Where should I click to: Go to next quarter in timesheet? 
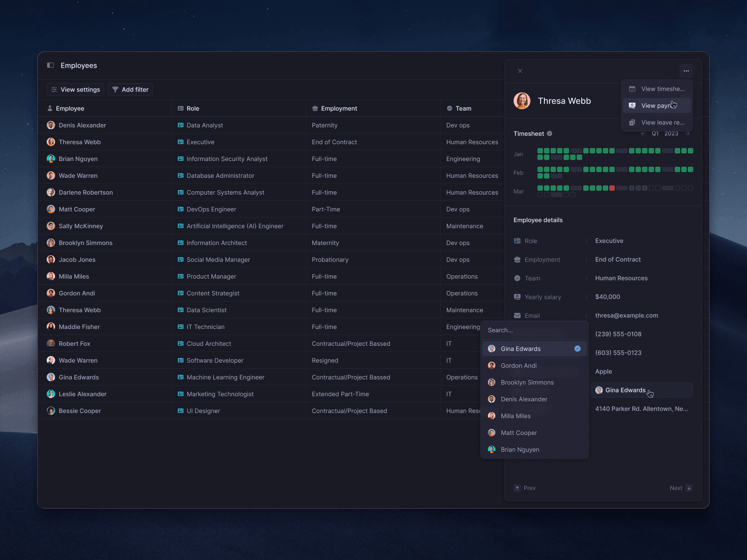click(x=687, y=133)
